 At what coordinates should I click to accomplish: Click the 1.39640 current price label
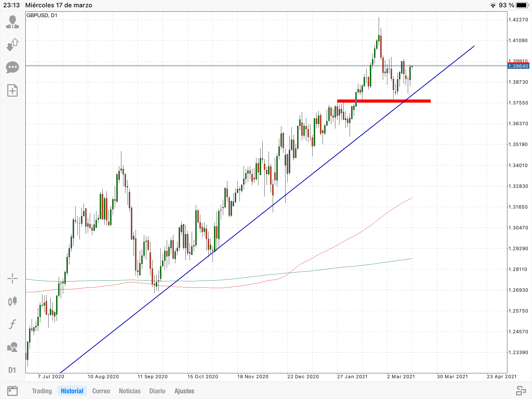point(518,66)
